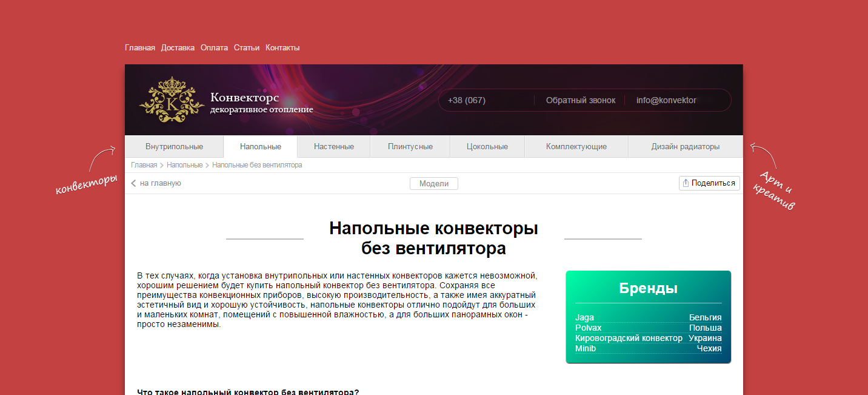Switch to Дизайн радиаторы tab
Screen dimensions: 868x395
tap(685, 147)
